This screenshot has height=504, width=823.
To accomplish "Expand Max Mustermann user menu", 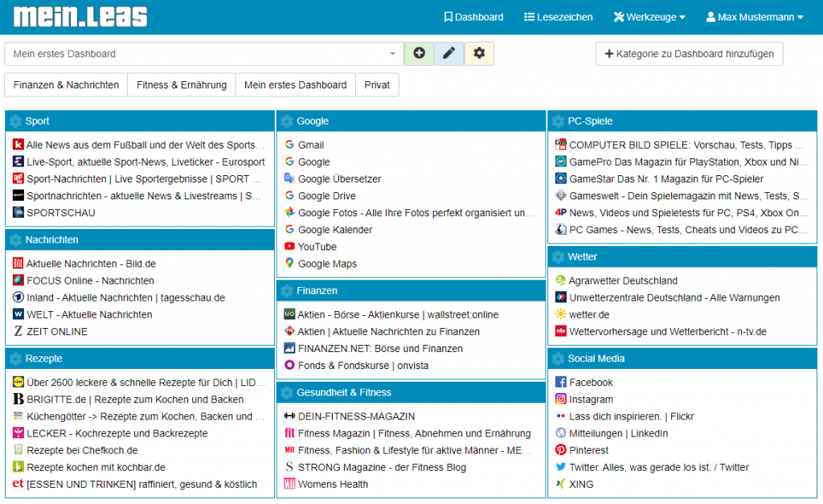I will pyautogui.click(x=754, y=17).
